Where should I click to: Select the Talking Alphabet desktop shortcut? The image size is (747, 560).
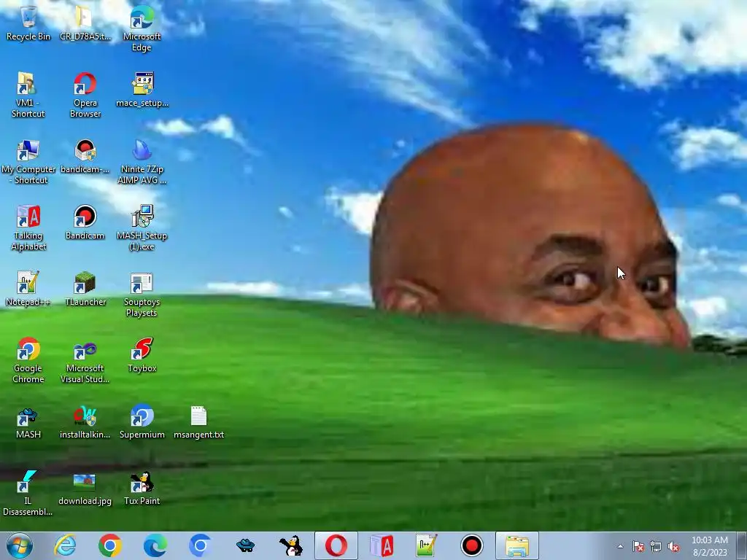28,227
